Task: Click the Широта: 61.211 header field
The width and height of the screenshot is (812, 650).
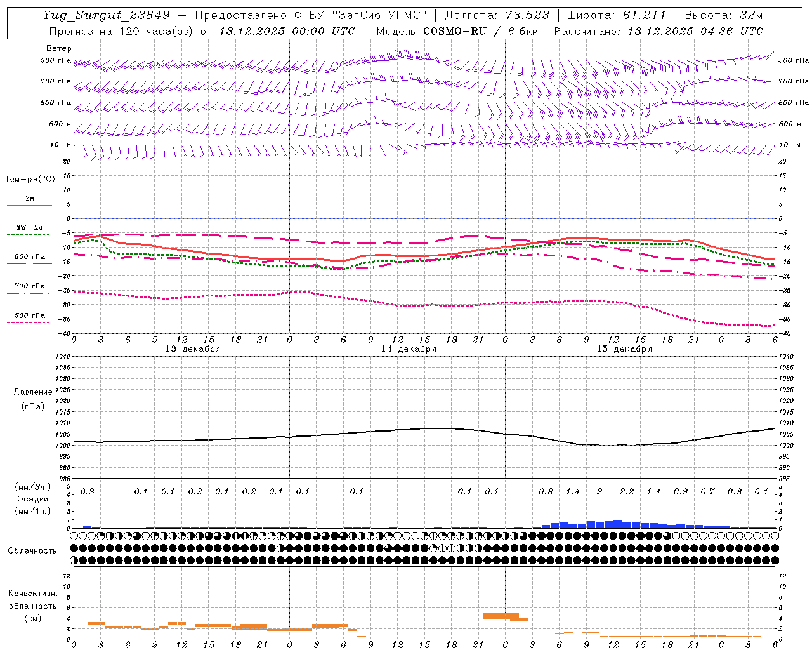Action: click(x=616, y=15)
